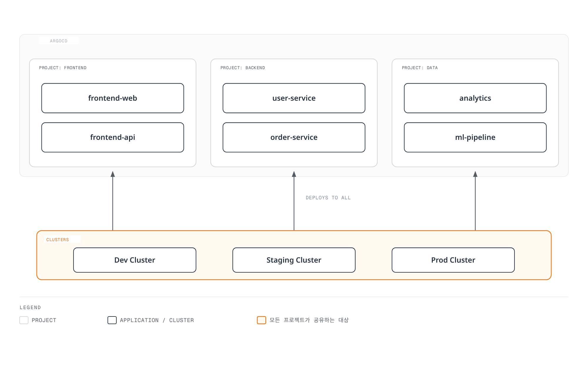Screen dimensions: 588x368
Task: Click the CLUSTERS group label
Action: tap(58, 240)
